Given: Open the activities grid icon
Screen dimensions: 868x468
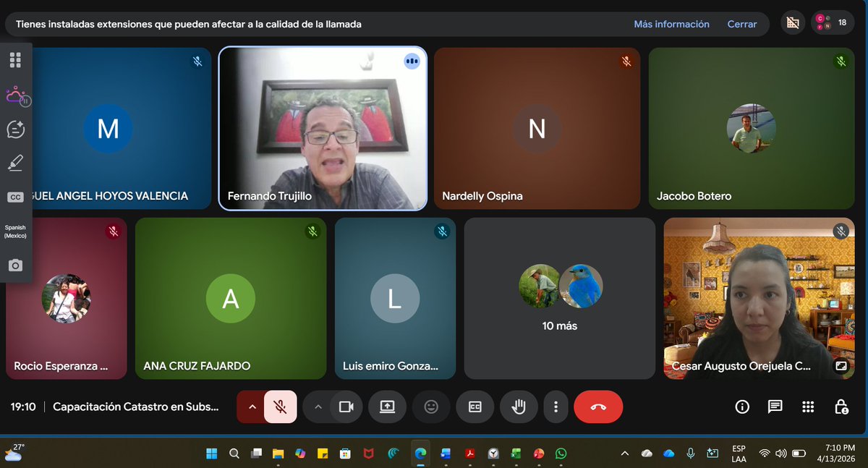Looking at the screenshot, I should (x=809, y=407).
